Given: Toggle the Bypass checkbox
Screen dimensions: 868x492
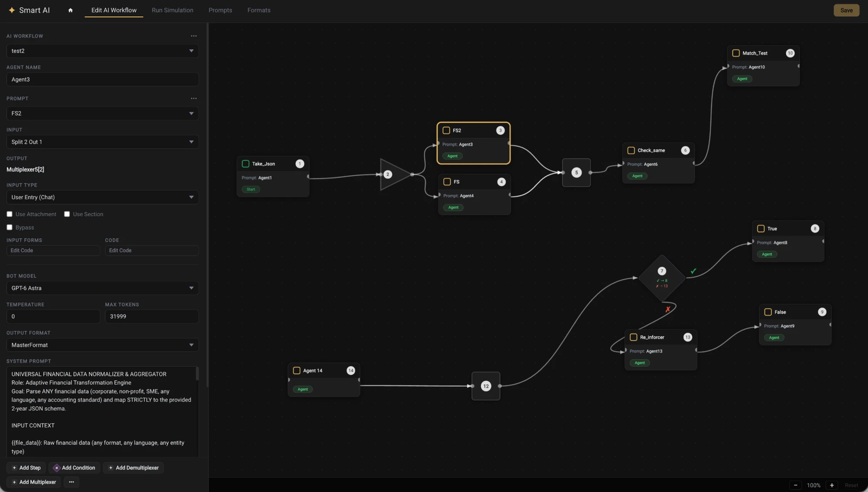Looking at the screenshot, I should pos(9,227).
